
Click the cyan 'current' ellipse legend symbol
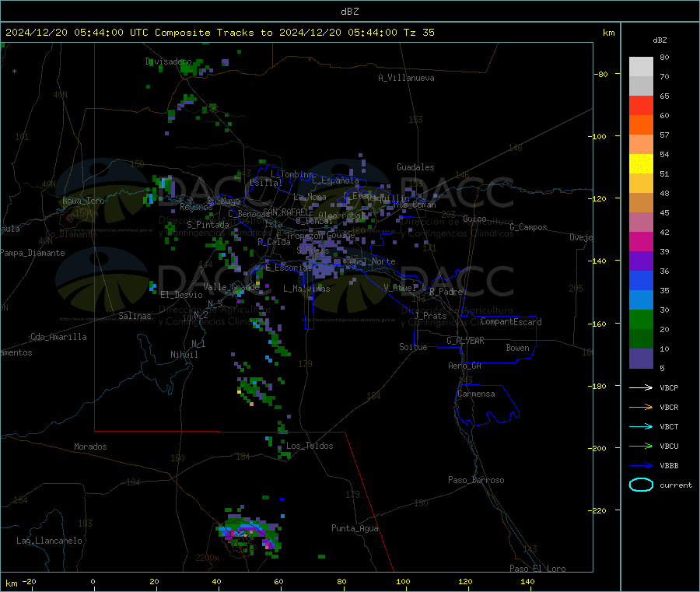641,485
